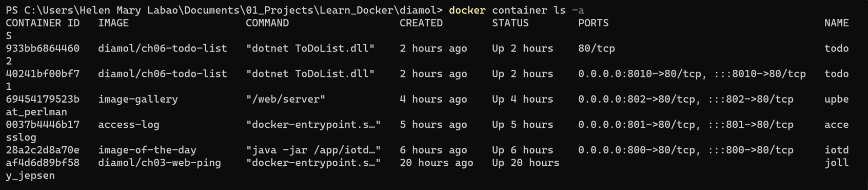Click diamol/ch03-web-ping image name
868x190 pixels.
[x=160, y=163]
